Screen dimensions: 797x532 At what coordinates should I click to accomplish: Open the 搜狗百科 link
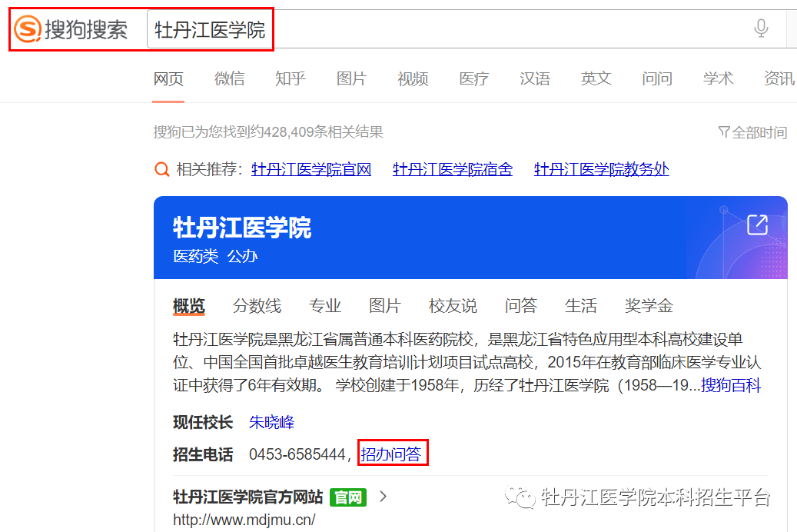pos(731,385)
